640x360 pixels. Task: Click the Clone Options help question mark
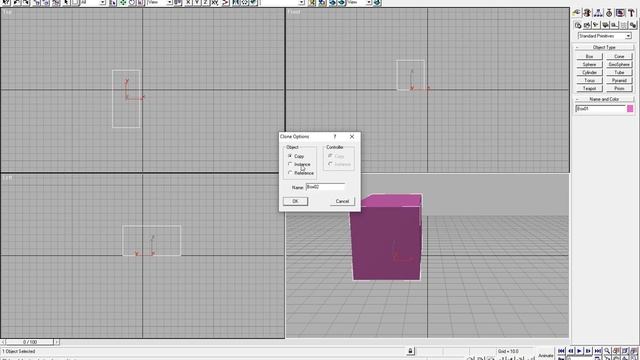[x=335, y=137]
